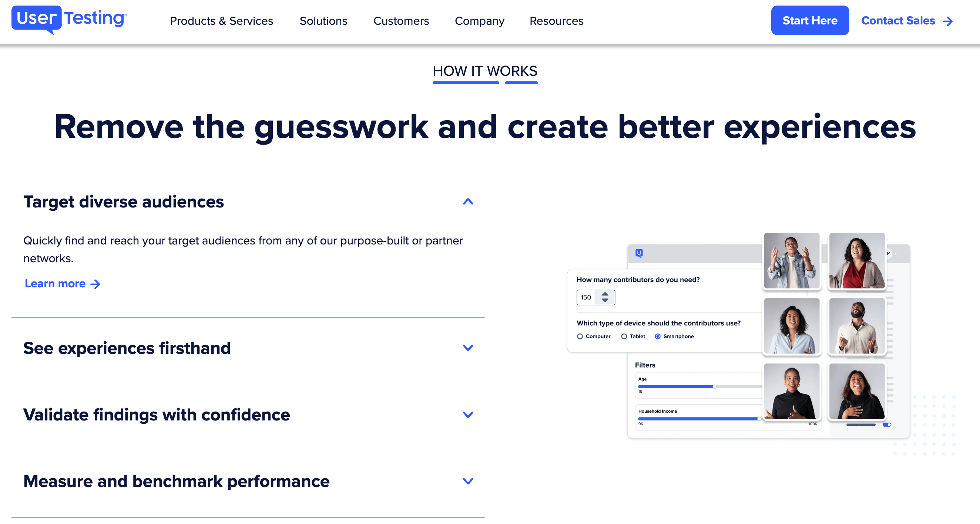Click the arrow icon next to Learn more

(x=95, y=284)
